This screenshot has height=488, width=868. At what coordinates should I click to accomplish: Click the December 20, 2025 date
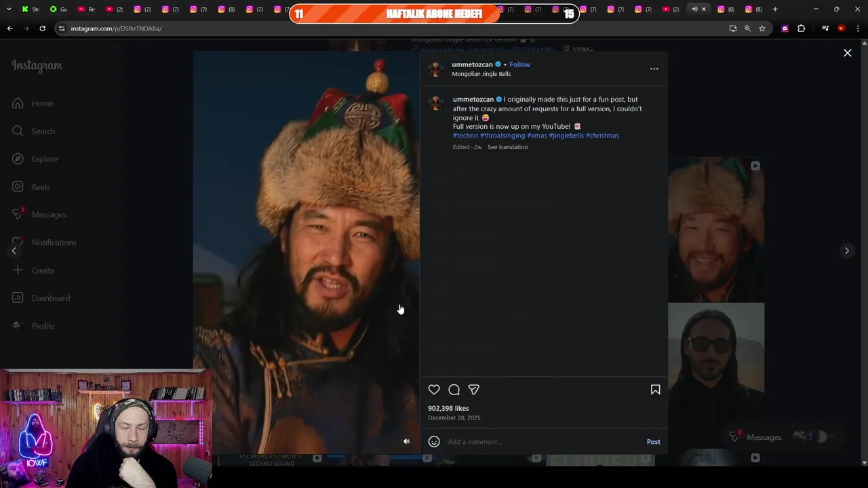point(454,418)
